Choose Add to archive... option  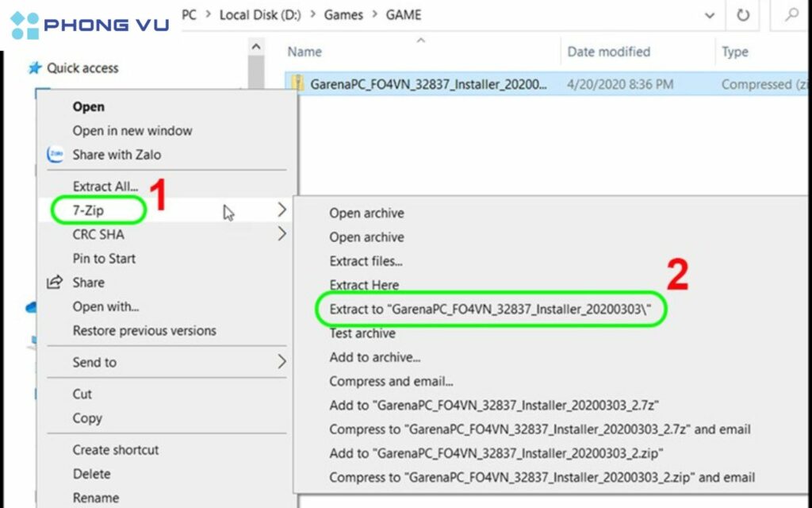tap(375, 357)
